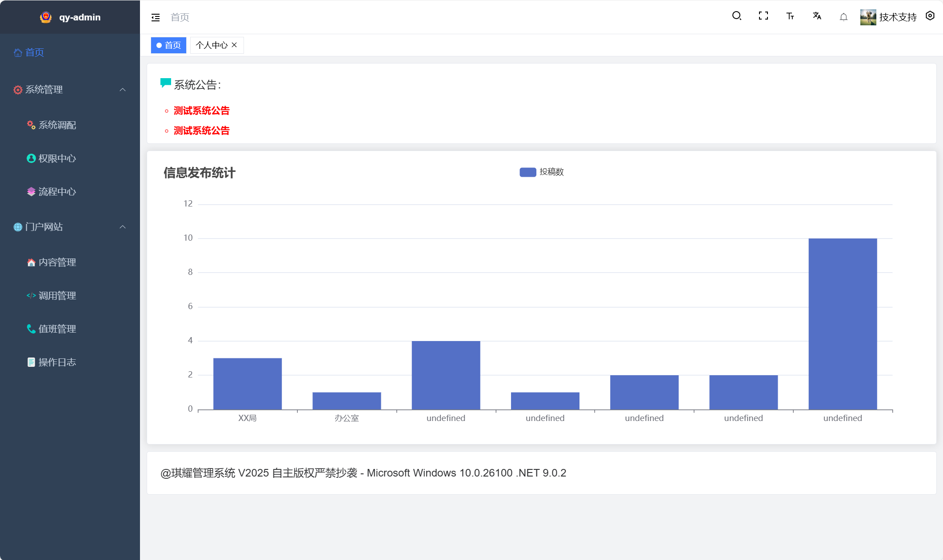Image resolution: width=943 pixels, height=560 pixels.
Task: Open notifications bell icon
Action: [843, 17]
